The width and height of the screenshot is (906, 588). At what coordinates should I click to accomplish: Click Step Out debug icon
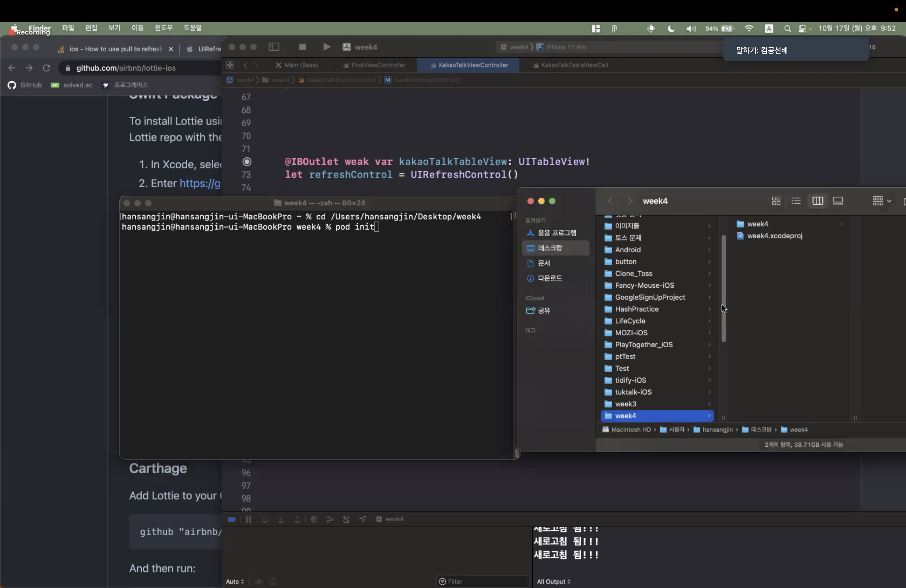pos(297,519)
